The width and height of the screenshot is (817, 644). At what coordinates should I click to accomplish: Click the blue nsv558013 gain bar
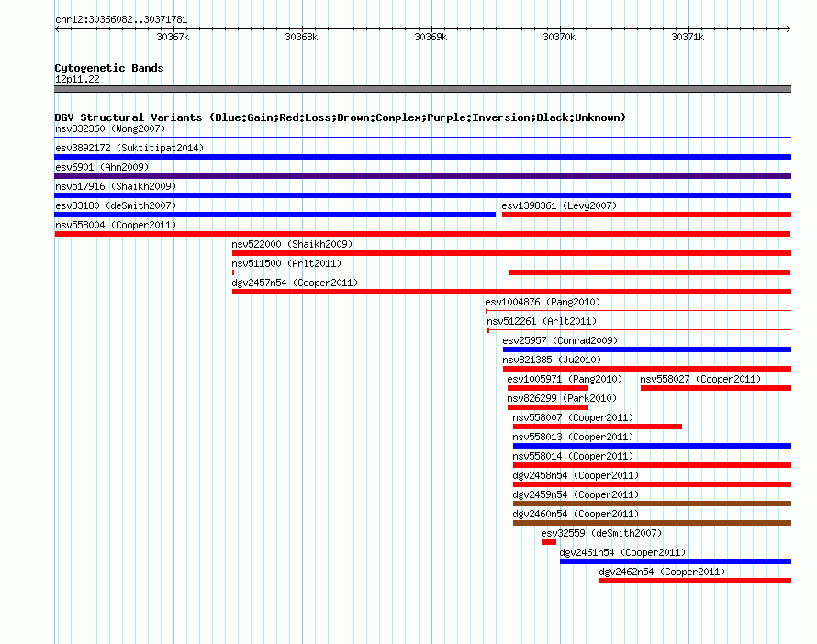653,446
